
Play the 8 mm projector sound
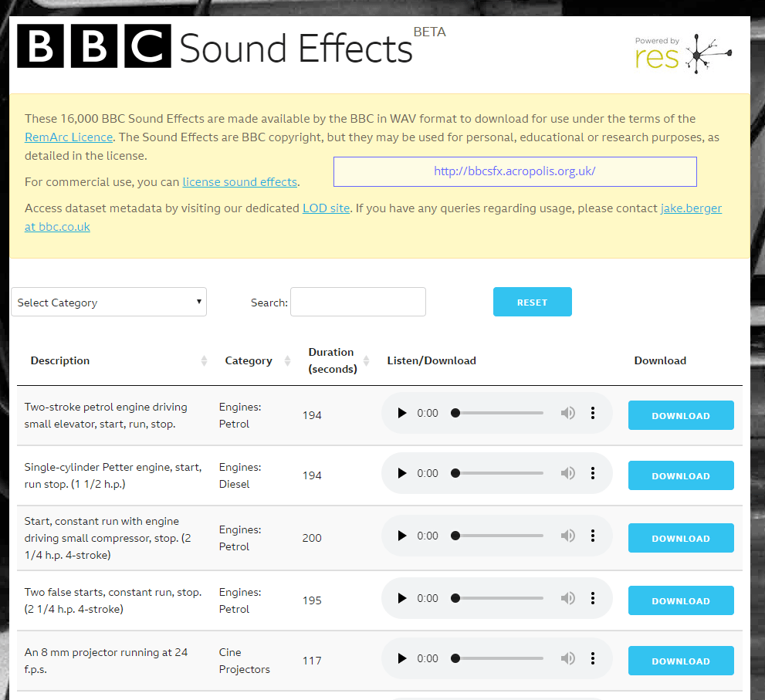[401, 658]
